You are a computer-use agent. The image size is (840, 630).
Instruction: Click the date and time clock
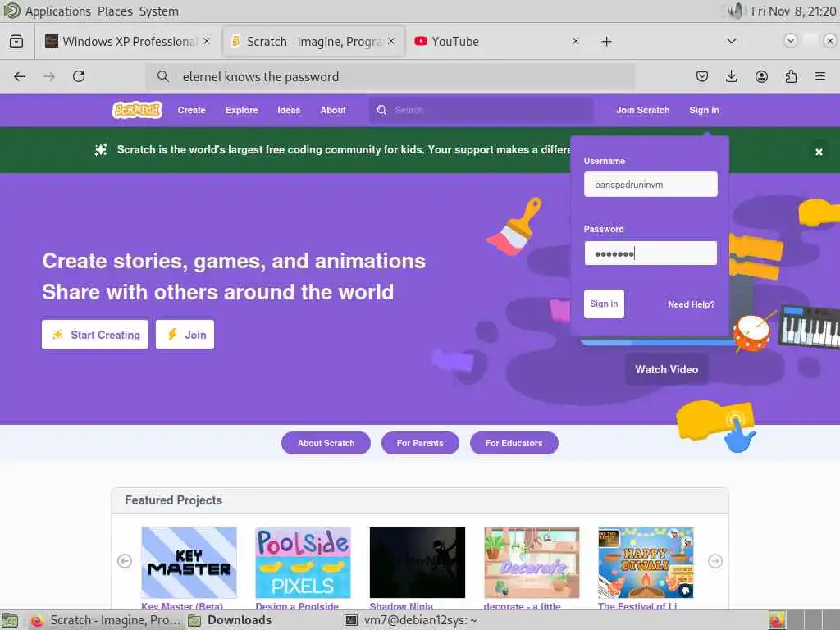coord(793,11)
